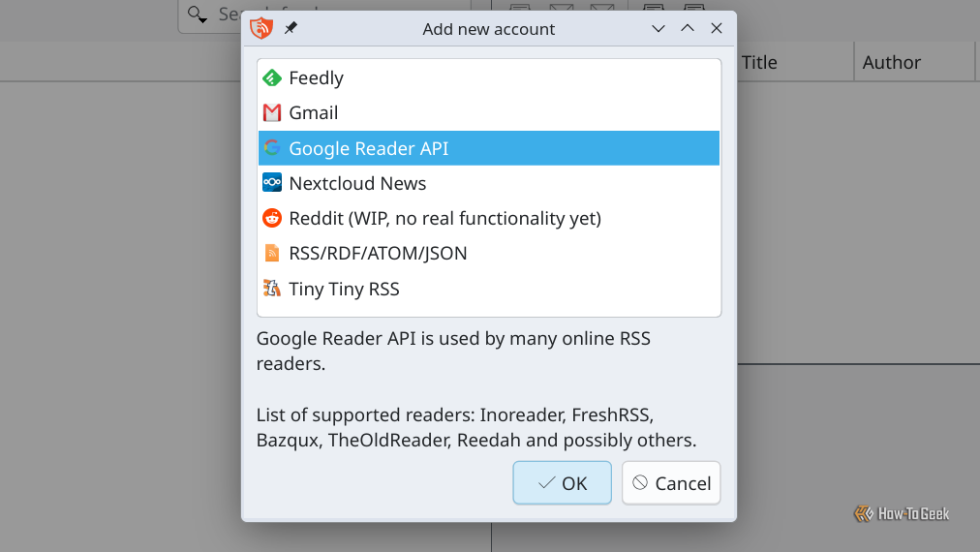Select the 'Google Reader API' list entry
980x552 pixels.
368,149
